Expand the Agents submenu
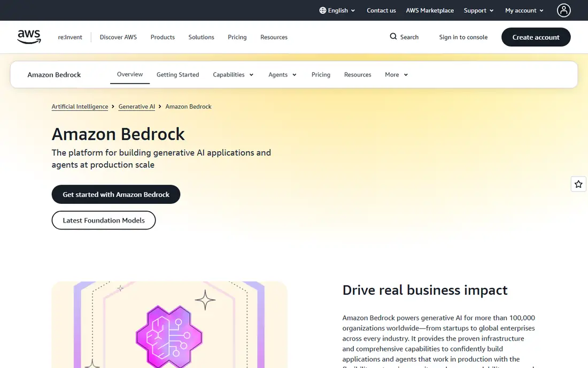The width and height of the screenshot is (588, 368). (x=282, y=75)
